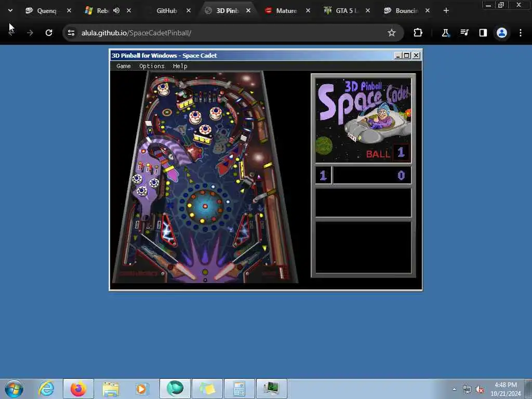Bookmark this page with the star icon
Screen dimensions: 532x399
[392, 33]
